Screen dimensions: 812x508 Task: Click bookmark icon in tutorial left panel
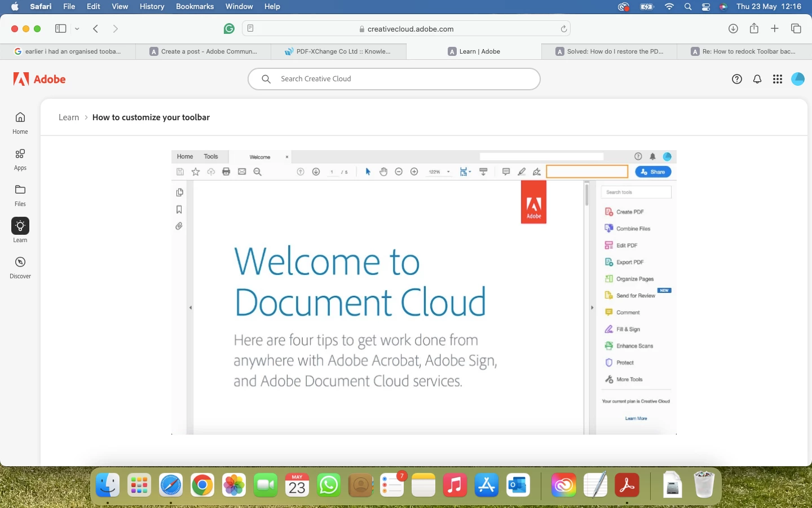(x=179, y=209)
